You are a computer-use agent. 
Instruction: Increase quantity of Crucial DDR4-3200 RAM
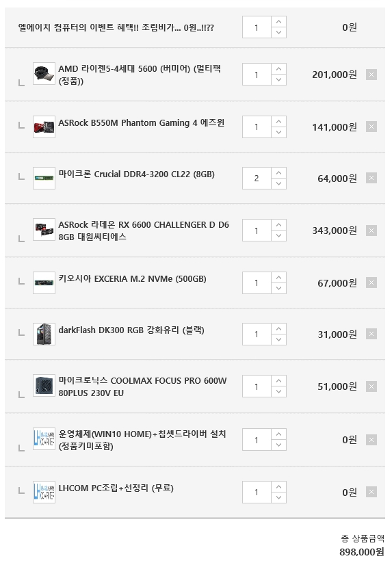[278, 172]
